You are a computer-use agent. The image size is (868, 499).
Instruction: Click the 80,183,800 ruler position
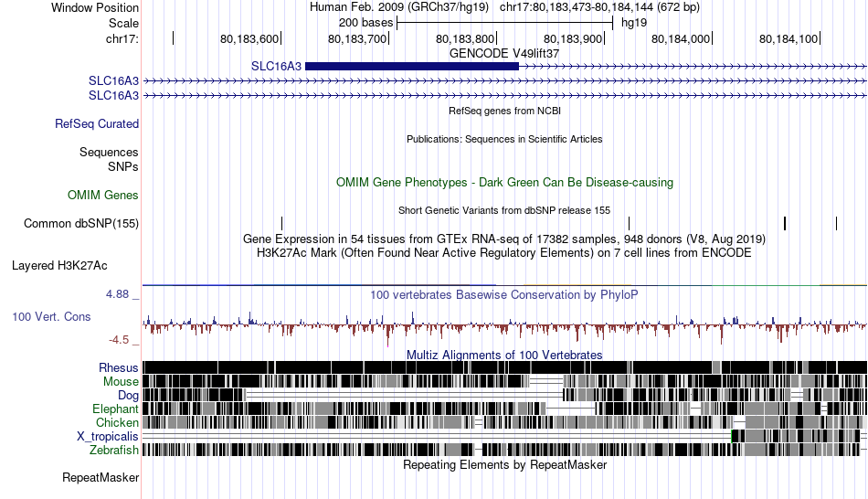[465, 38]
